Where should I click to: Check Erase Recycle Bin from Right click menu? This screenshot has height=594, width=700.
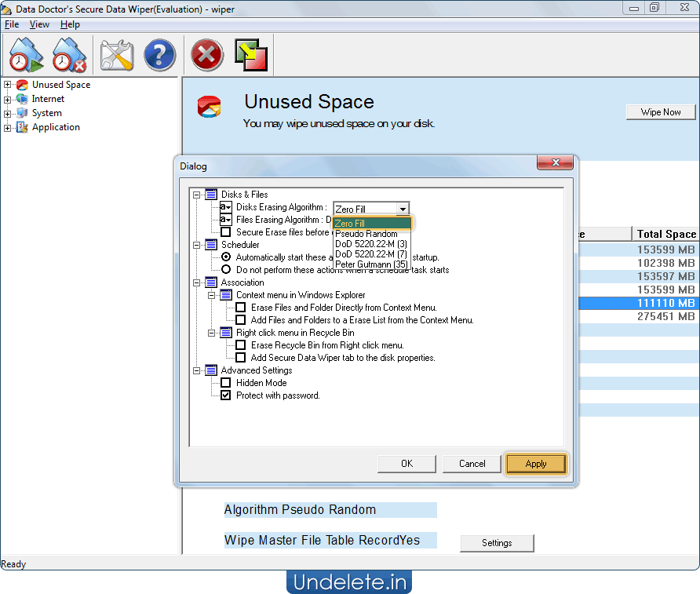(x=241, y=345)
